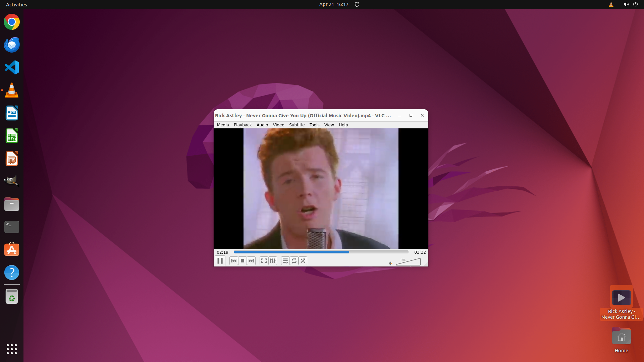Screen dimensions: 644x362
Task: Click the volume slider
Action: pos(408,262)
